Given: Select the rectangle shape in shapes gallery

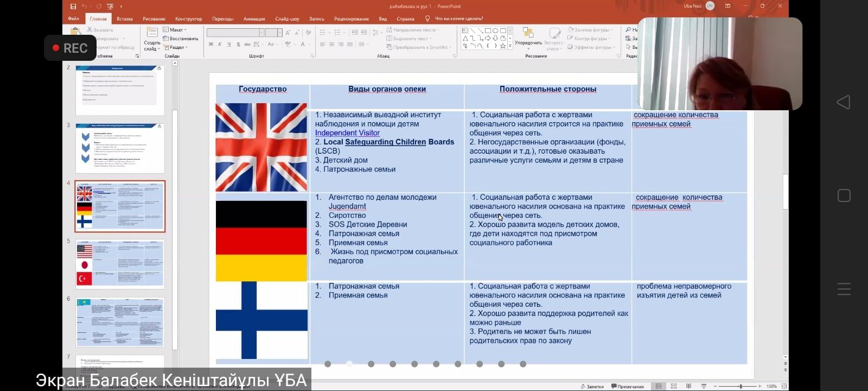Looking at the screenshot, I should point(488,31).
